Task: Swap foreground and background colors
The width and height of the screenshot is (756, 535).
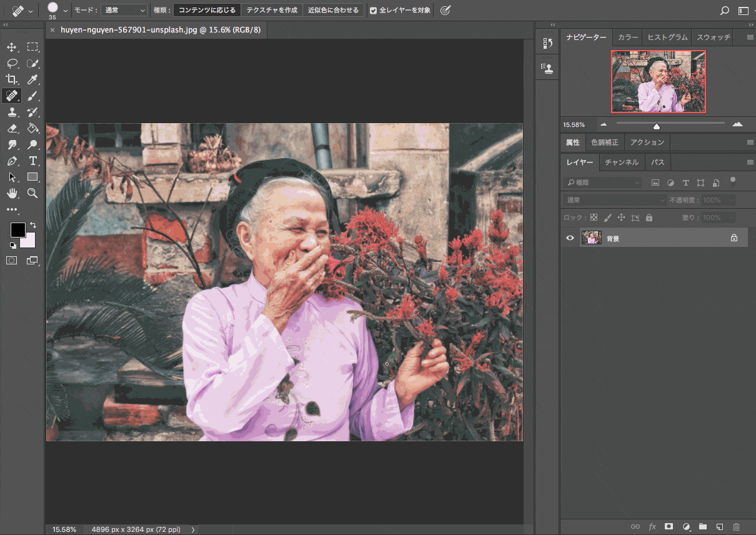Action: pos(33,225)
